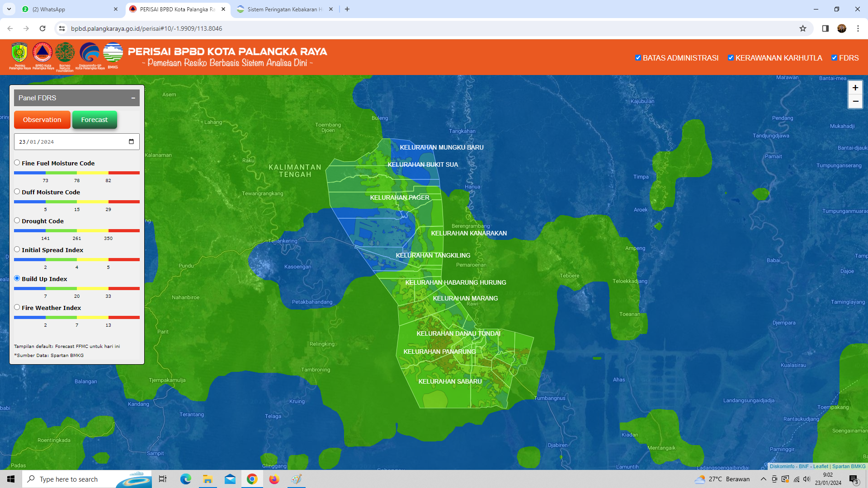Click the BPBD Kota Palangka Raya logo

coord(42,56)
